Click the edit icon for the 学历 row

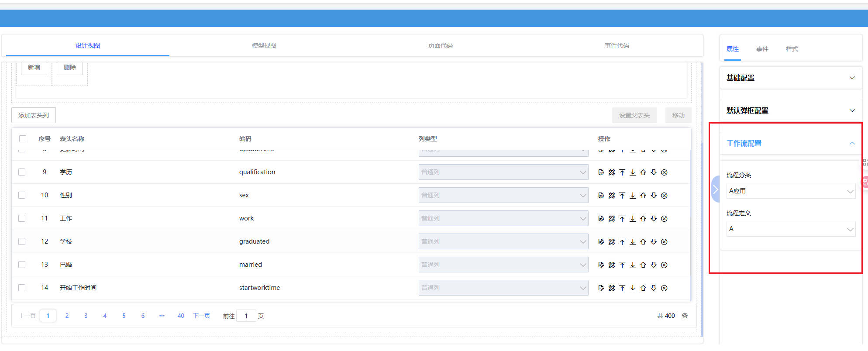tap(601, 172)
